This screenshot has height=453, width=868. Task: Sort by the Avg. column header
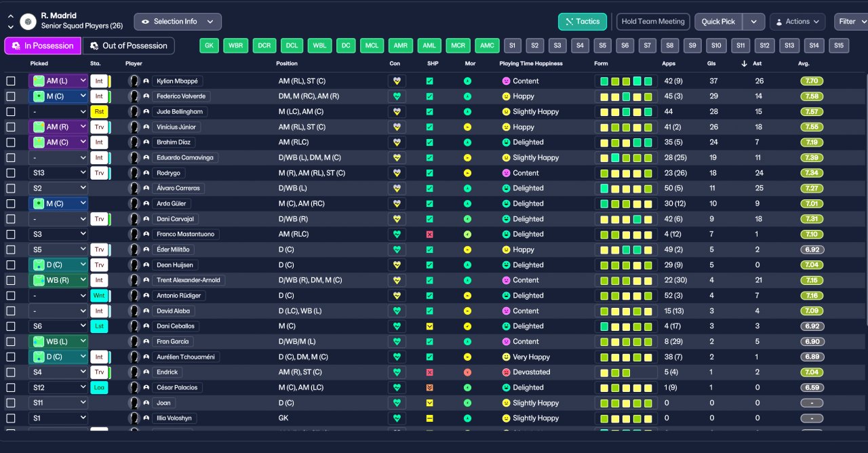[804, 64]
